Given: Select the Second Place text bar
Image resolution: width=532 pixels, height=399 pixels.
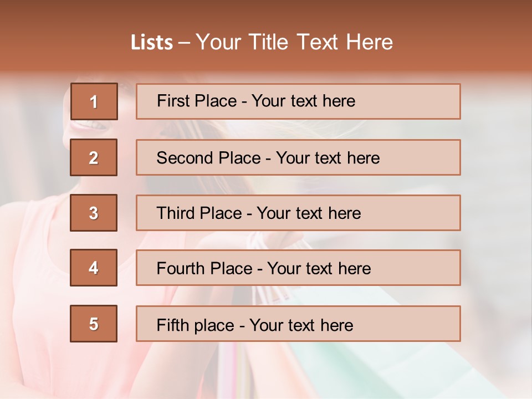Looking at the screenshot, I should click(x=298, y=157).
